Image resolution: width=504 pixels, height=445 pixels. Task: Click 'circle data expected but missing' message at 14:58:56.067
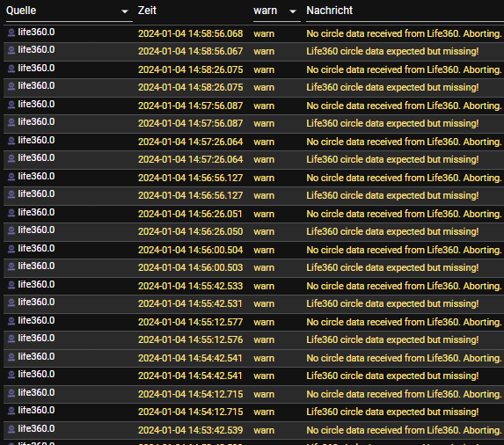pyautogui.click(x=392, y=51)
